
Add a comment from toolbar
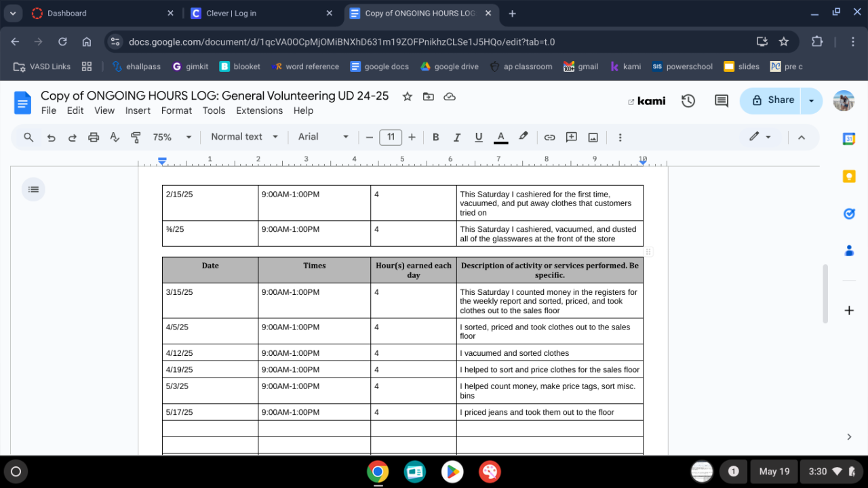coord(572,137)
